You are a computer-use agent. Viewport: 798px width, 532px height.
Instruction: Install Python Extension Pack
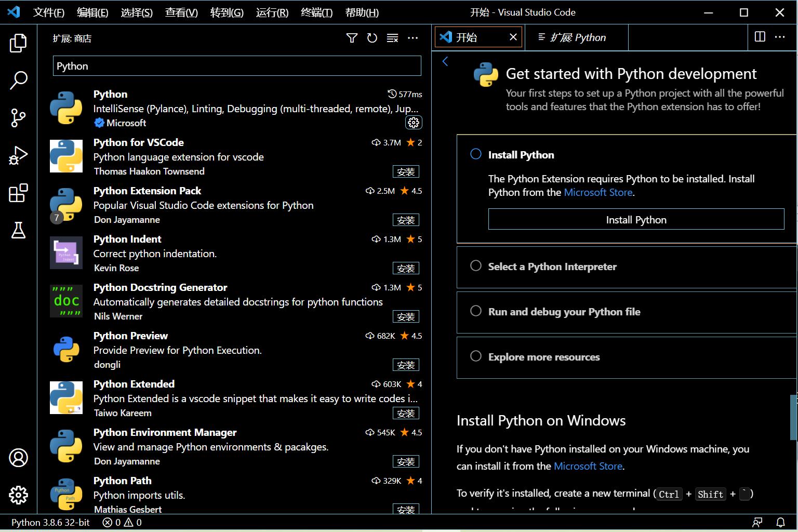pyautogui.click(x=406, y=220)
